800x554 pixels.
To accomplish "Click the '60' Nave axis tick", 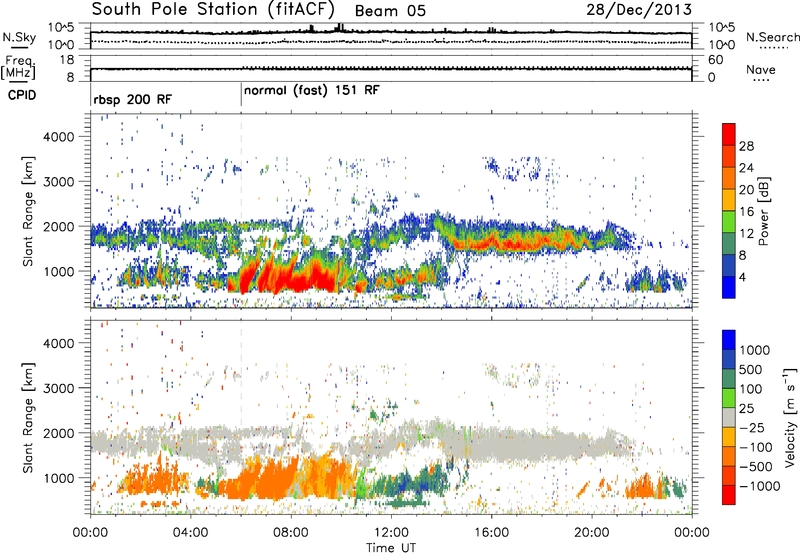I will (716, 60).
